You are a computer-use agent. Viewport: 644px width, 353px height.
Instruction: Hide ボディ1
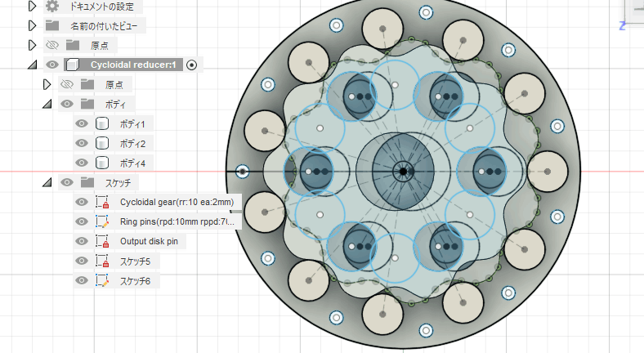pyautogui.click(x=82, y=123)
